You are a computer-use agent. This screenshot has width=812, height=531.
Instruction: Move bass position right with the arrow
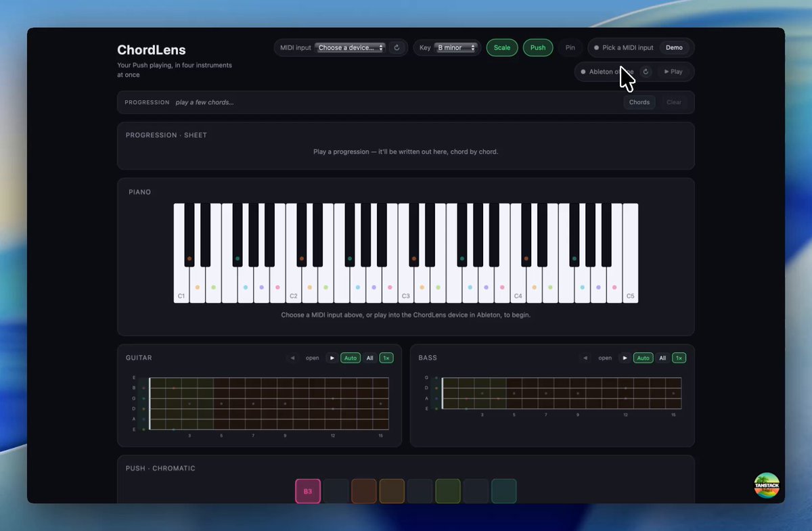click(625, 358)
